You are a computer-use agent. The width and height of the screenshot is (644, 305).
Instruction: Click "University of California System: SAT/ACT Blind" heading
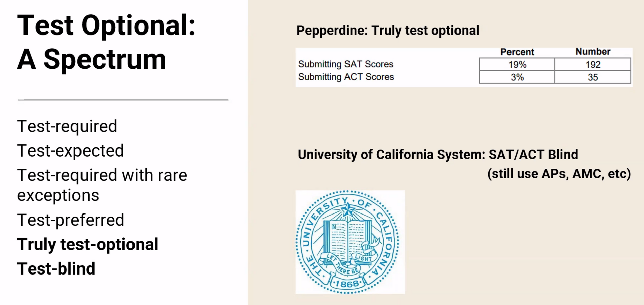438,155
